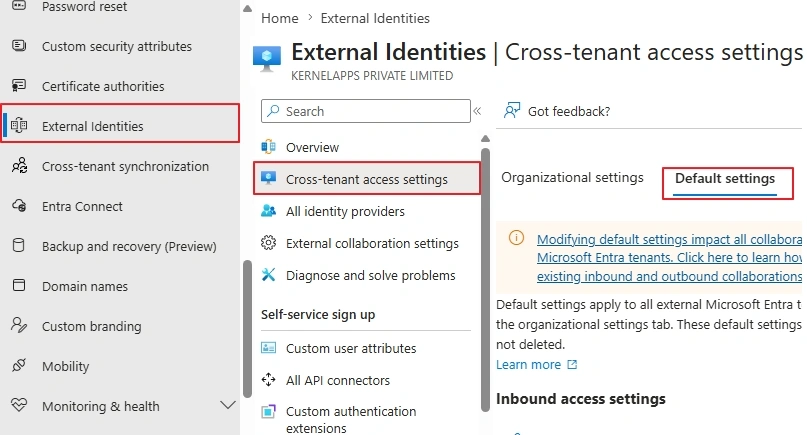Go to Home breadcrumb link
This screenshot has width=807, height=435.
pos(279,18)
